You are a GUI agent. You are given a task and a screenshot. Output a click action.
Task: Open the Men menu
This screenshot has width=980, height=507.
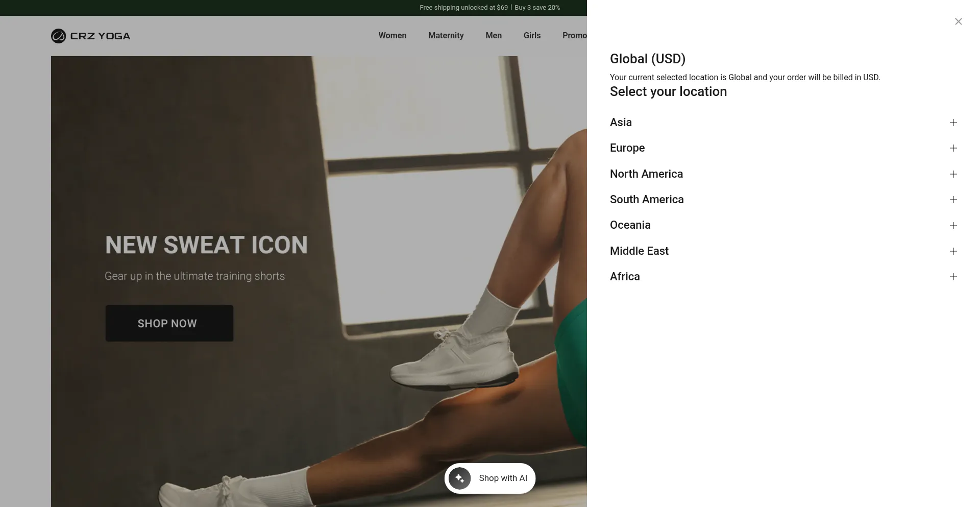tap(494, 36)
